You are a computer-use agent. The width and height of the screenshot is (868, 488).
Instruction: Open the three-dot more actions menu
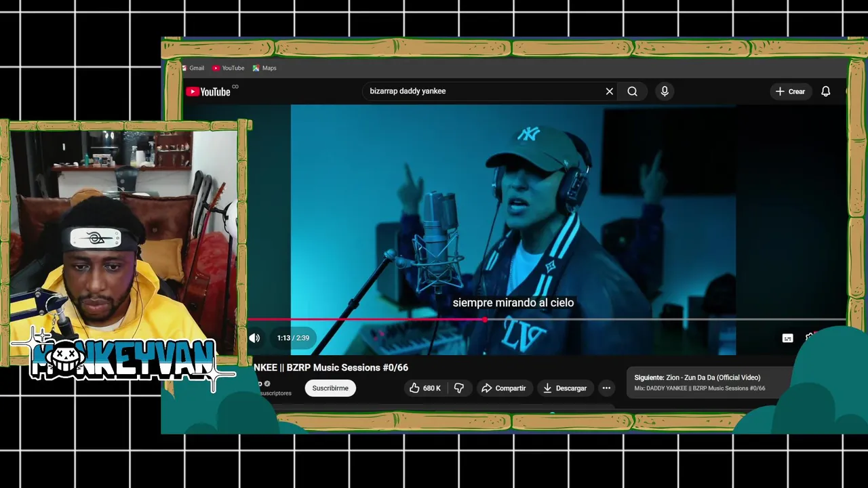coord(606,388)
